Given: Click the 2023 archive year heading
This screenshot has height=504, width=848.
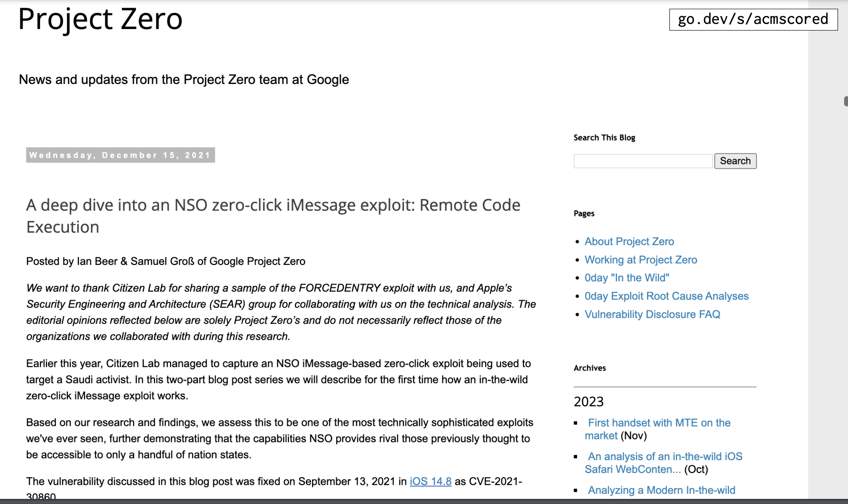Looking at the screenshot, I should 588,402.
